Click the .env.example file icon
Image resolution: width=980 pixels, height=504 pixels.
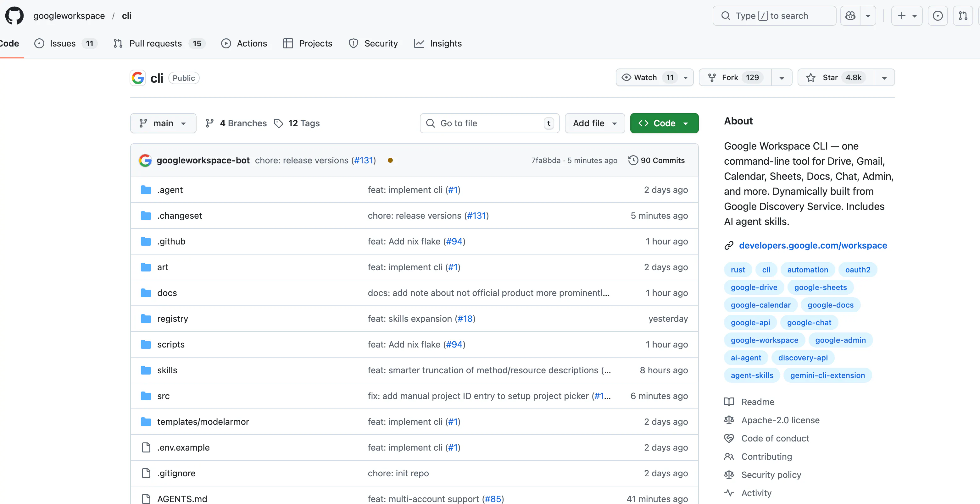click(x=146, y=447)
